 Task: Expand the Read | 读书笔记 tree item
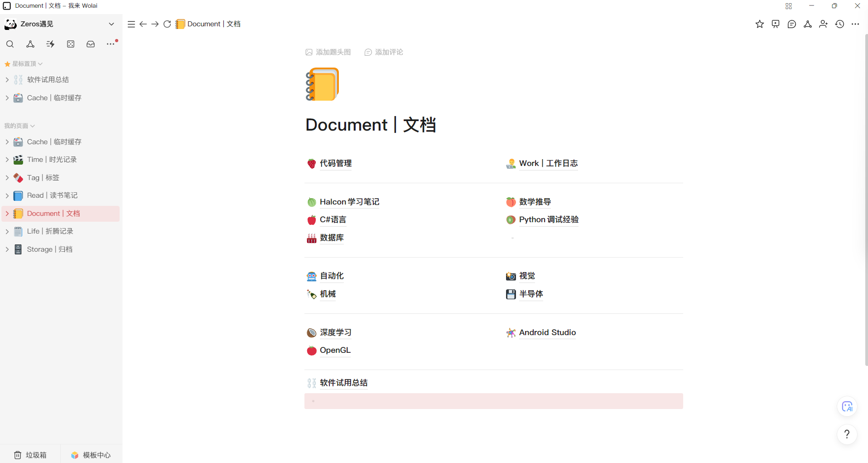coord(7,195)
